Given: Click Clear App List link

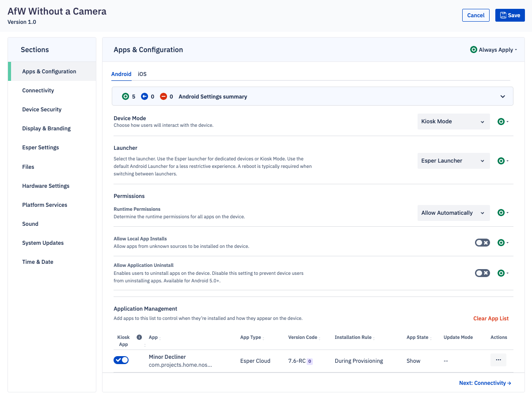Looking at the screenshot, I should coord(491,319).
